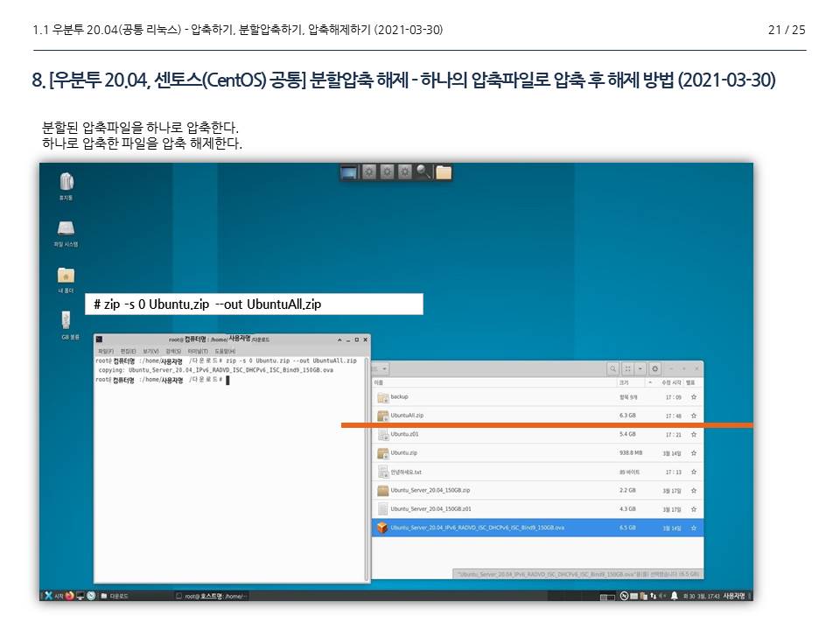Open the terminal View (보기) menu

(150, 352)
